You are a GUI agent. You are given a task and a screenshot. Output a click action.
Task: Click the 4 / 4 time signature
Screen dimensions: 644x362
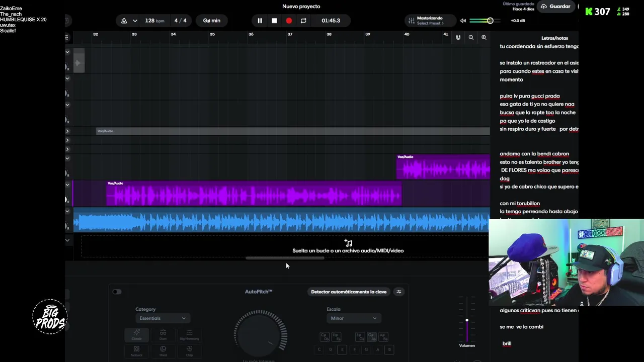[x=180, y=21]
